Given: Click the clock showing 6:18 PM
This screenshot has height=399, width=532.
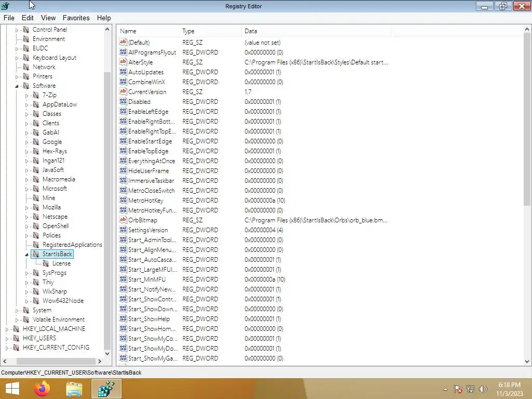Looking at the screenshot, I should coord(509,385).
